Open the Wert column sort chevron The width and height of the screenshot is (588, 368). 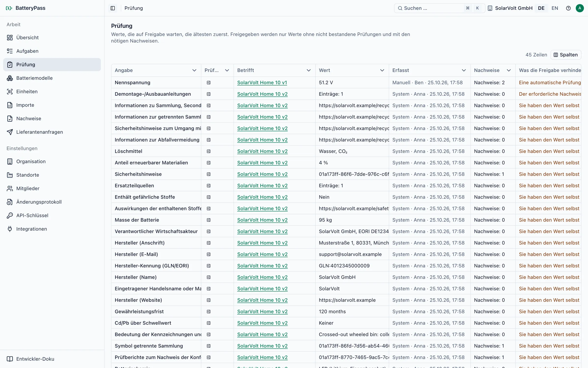(382, 70)
